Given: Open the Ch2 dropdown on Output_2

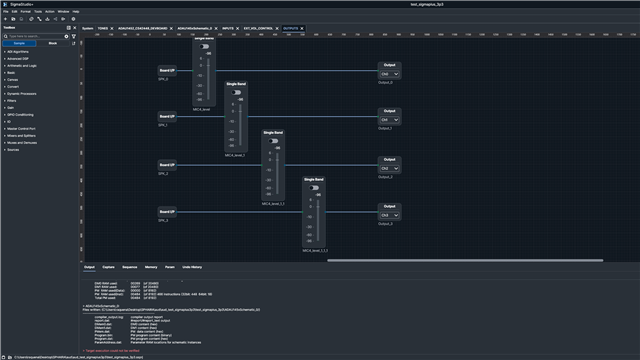Looking at the screenshot, I should pyautogui.click(x=389, y=169).
